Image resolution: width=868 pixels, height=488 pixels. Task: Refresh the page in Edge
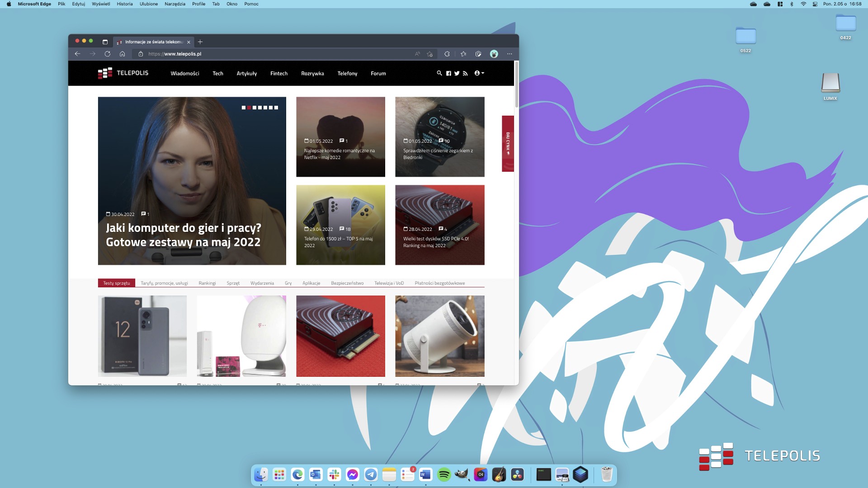pyautogui.click(x=107, y=54)
